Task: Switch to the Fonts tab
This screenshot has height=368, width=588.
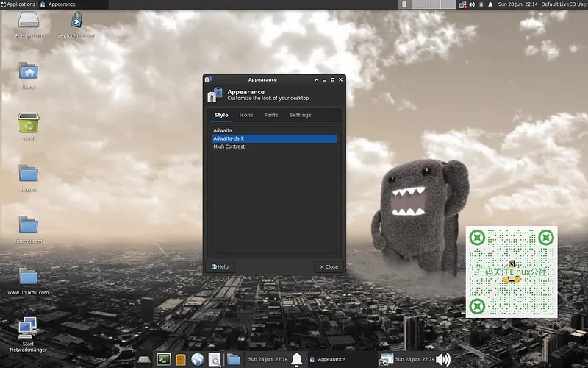Action: point(271,115)
